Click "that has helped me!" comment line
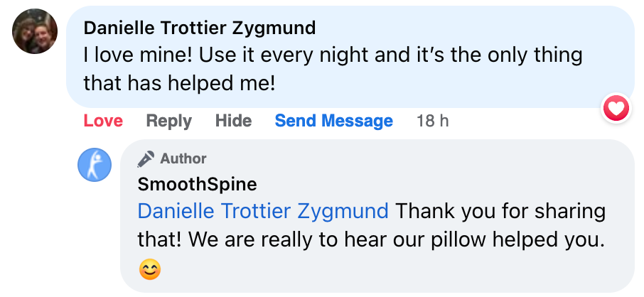644x297 pixels. point(178,83)
